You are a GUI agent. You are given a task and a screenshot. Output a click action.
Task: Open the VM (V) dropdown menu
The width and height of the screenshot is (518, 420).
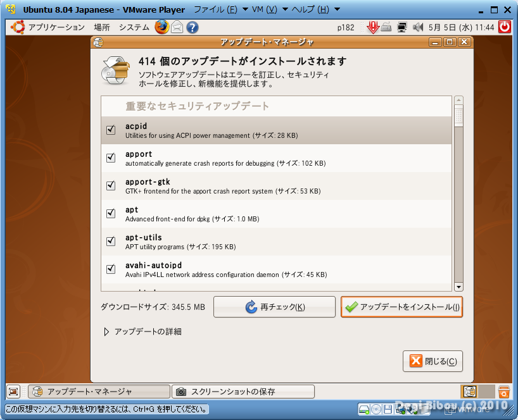click(270, 9)
